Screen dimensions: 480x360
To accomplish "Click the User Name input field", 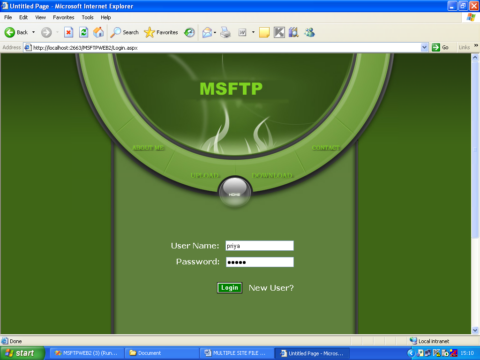I will pyautogui.click(x=260, y=246).
